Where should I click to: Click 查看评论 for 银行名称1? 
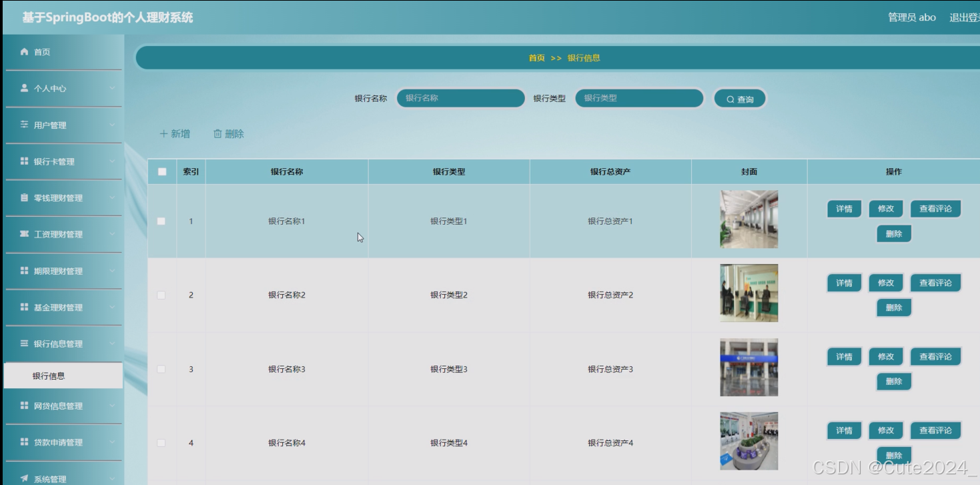click(935, 209)
